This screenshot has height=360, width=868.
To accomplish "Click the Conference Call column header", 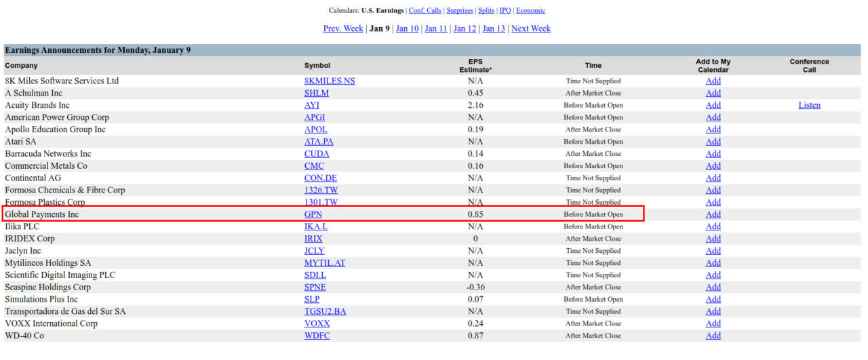I will point(809,66).
